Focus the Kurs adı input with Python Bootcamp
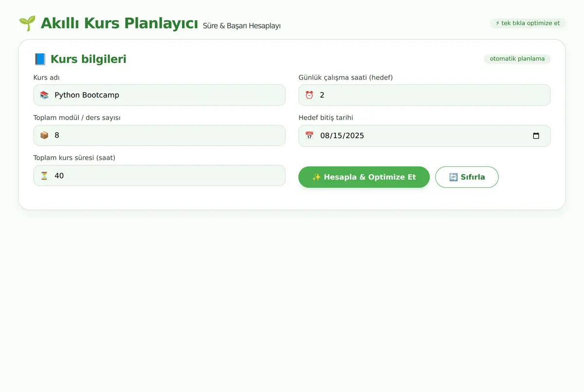This screenshot has height=392, width=584. (159, 95)
